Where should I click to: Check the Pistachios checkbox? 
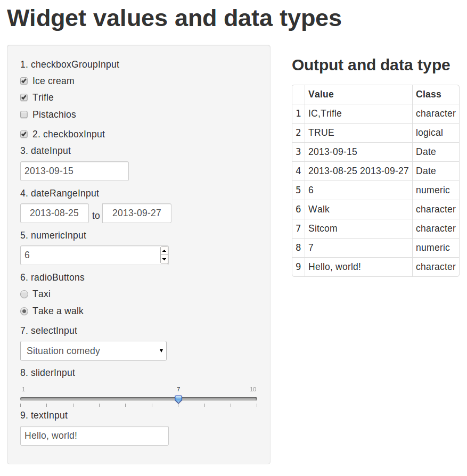pyautogui.click(x=24, y=114)
